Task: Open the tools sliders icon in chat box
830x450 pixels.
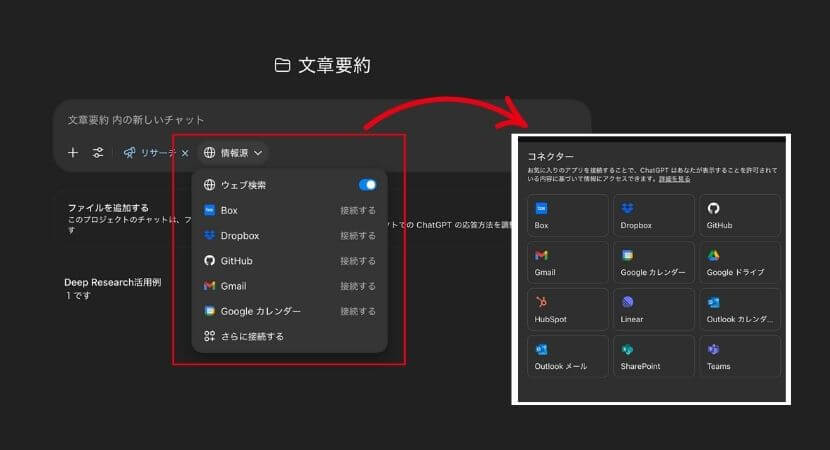Action: click(x=98, y=153)
